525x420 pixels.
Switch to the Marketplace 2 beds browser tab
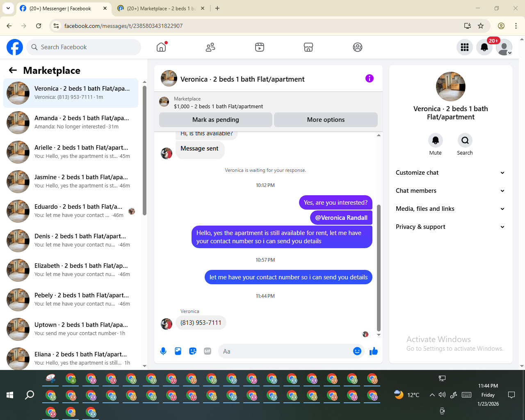(161, 8)
